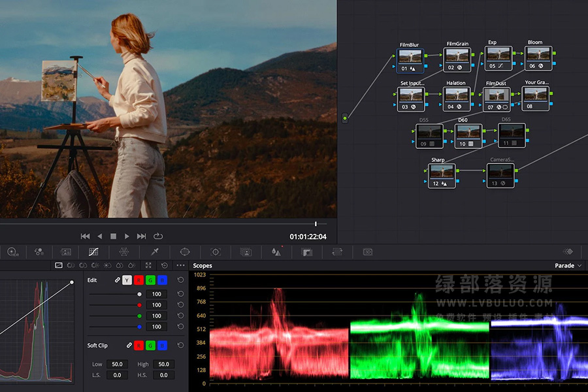Select the Halation node 04

tap(456, 99)
